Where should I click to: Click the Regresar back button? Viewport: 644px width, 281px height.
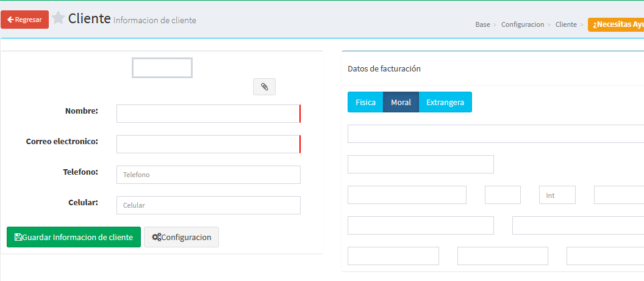coord(25,20)
